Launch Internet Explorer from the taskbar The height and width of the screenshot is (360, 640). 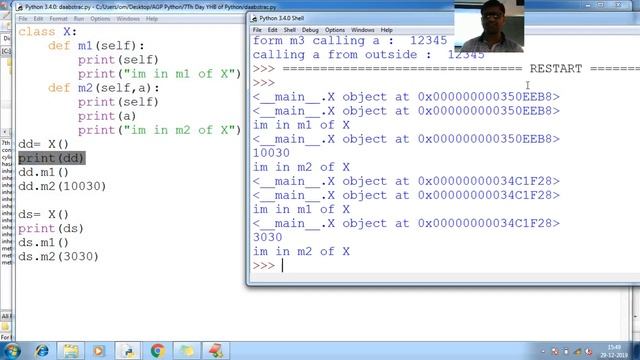point(42,351)
